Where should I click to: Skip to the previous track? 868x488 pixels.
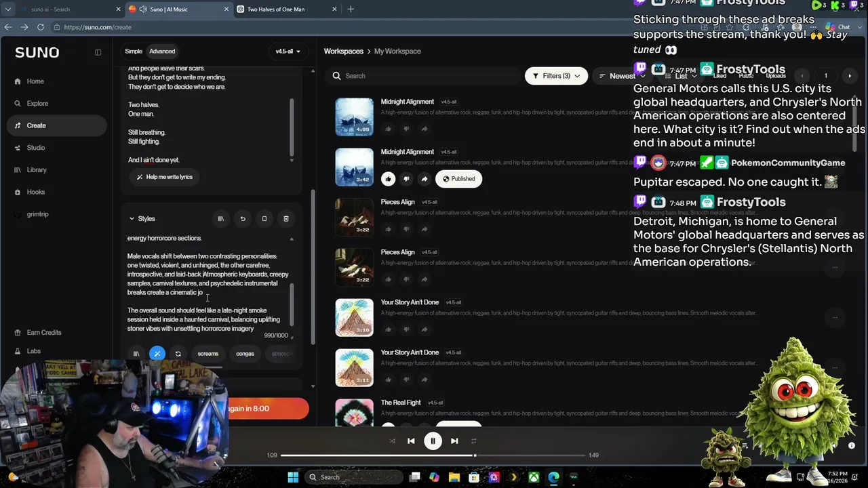coord(411,441)
